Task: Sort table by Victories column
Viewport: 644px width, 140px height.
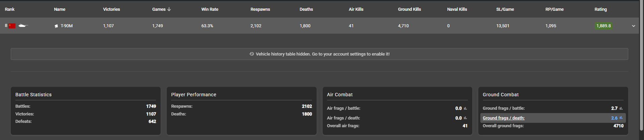Action: tap(111, 9)
